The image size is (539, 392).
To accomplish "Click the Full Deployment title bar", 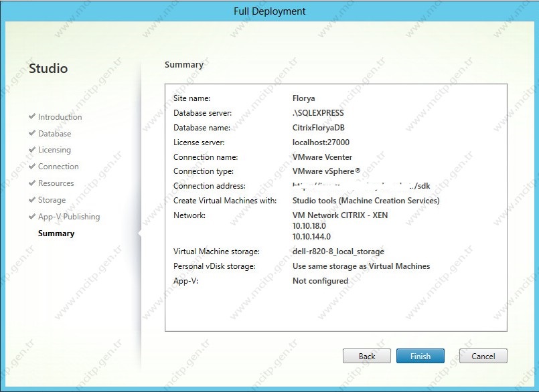I will [x=269, y=11].
